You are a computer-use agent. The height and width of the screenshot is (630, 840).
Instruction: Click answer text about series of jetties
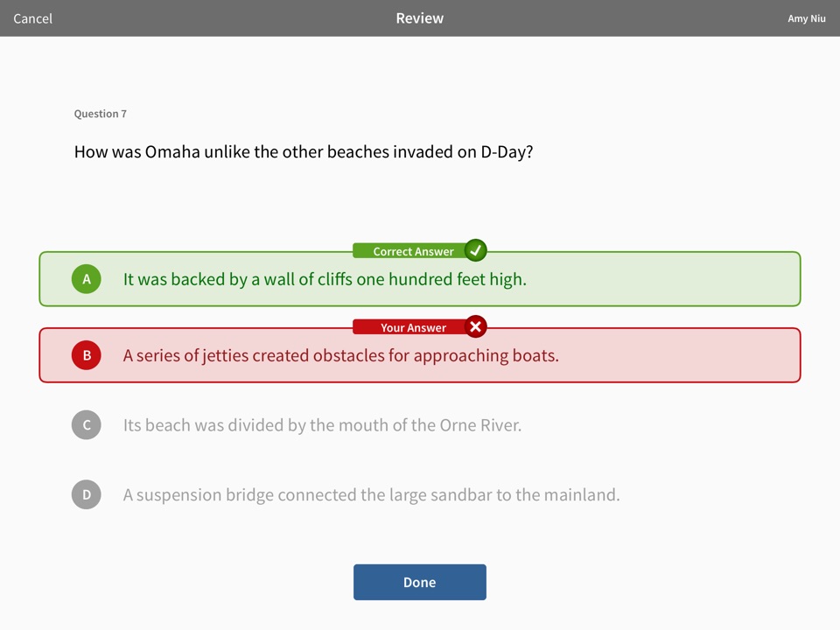point(340,355)
